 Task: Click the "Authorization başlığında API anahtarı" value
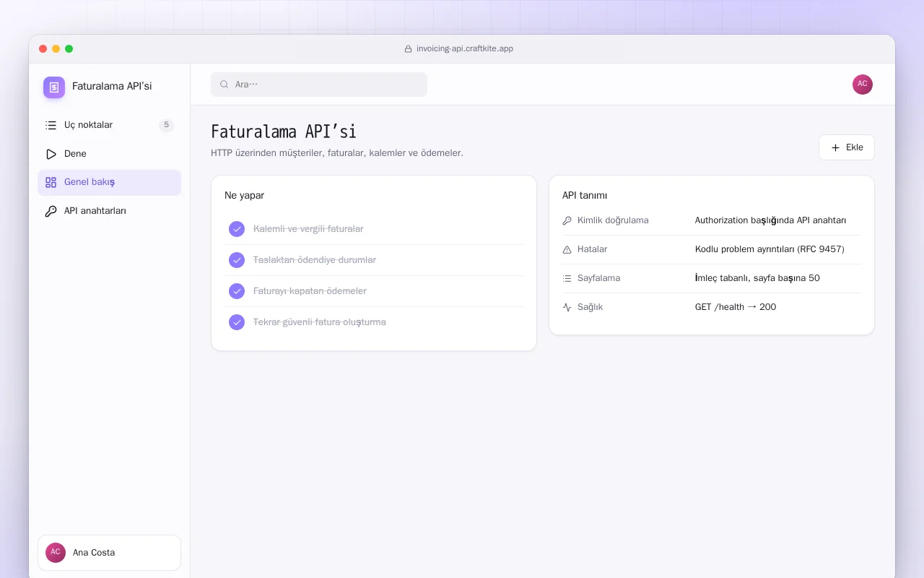(x=770, y=220)
